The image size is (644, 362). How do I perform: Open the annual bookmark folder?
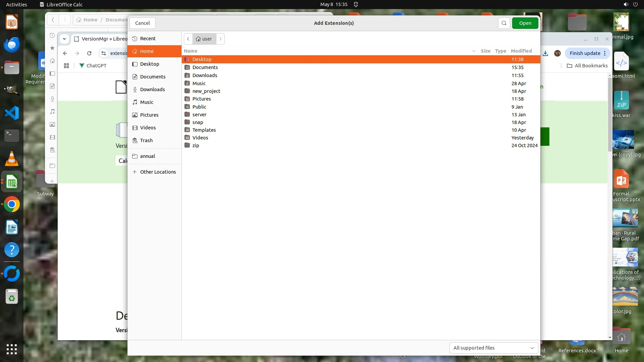(x=147, y=156)
